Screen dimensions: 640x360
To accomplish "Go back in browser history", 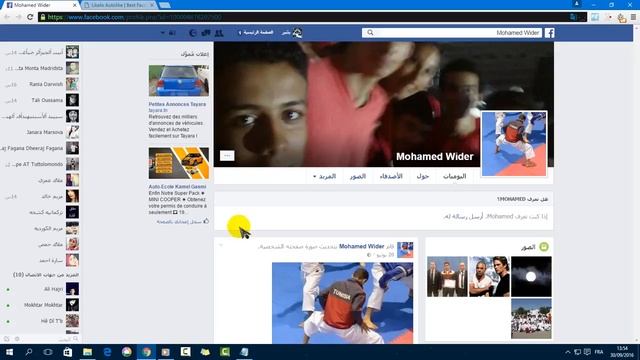I will pyautogui.click(x=7, y=17).
